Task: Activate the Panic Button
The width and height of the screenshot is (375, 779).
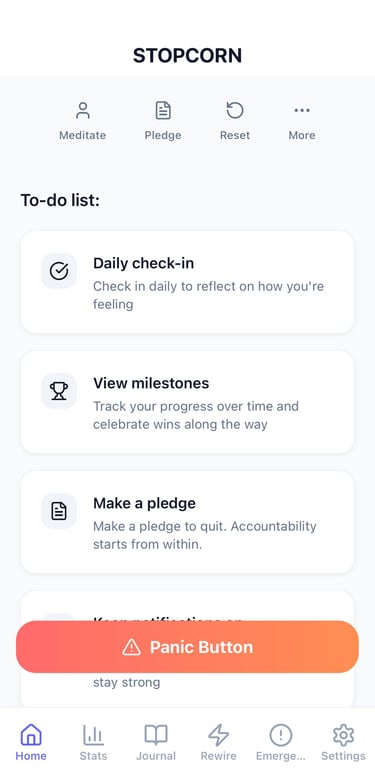Action: pos(187,647)
